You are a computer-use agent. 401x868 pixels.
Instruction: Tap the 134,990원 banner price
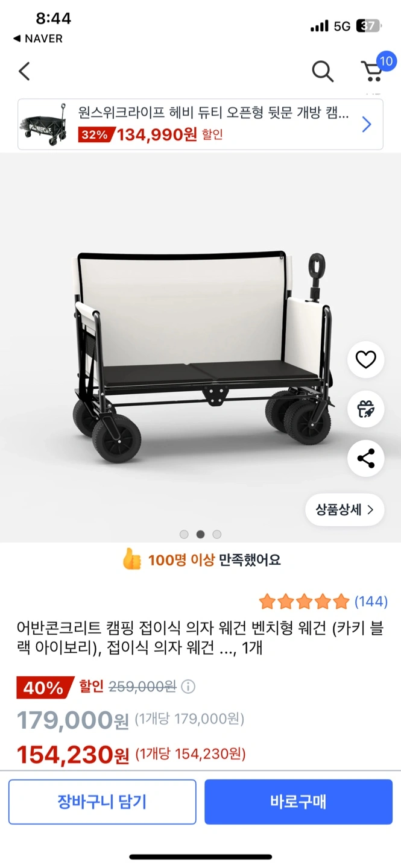click(157, 134)
